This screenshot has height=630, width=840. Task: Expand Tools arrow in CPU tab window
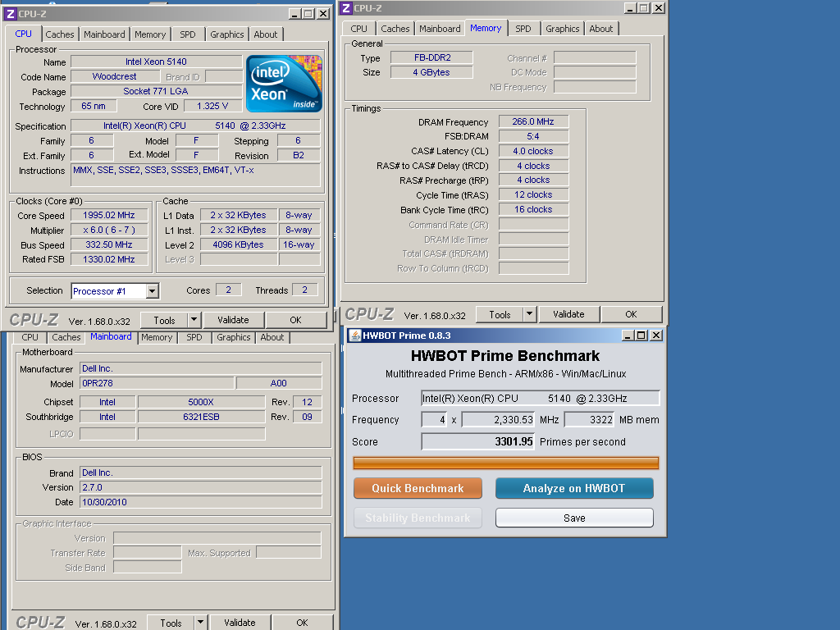click(x=194, y=320)
